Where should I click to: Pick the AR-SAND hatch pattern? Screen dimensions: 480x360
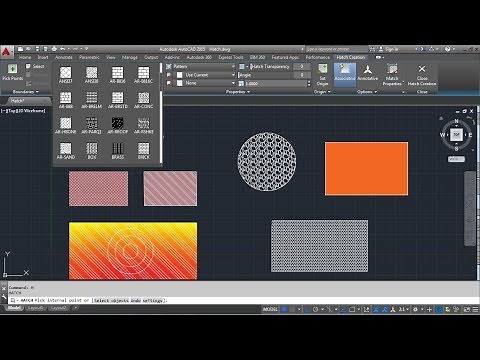point(66,151)
